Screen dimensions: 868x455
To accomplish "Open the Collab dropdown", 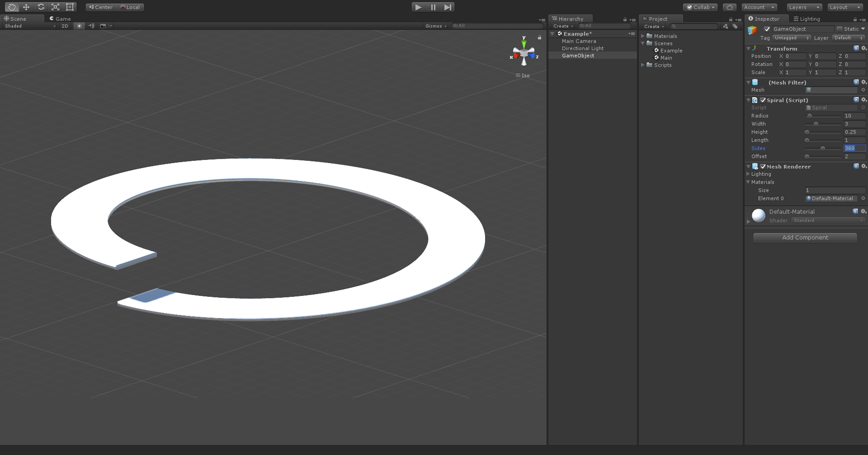I will pos(700,7).
